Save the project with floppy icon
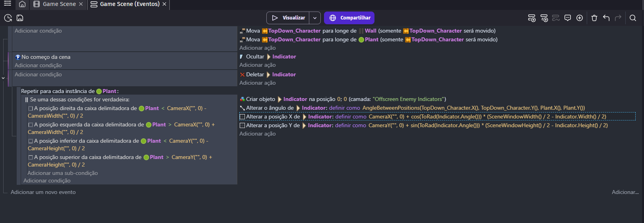 click(20, 18)
